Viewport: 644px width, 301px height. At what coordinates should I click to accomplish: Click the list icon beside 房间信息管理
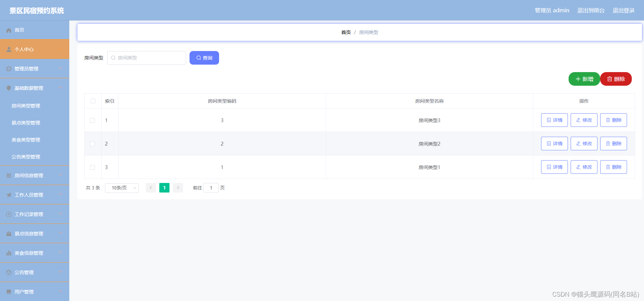pos(9,175)
